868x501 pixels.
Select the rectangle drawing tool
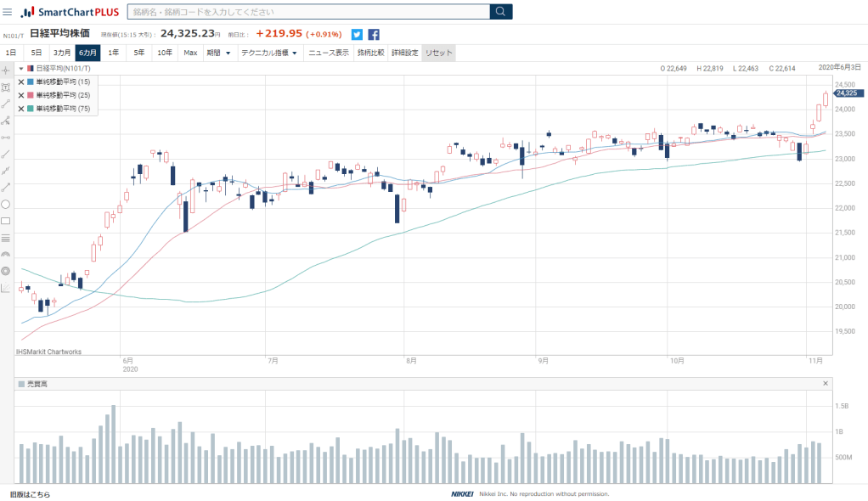tap(6, 221)
